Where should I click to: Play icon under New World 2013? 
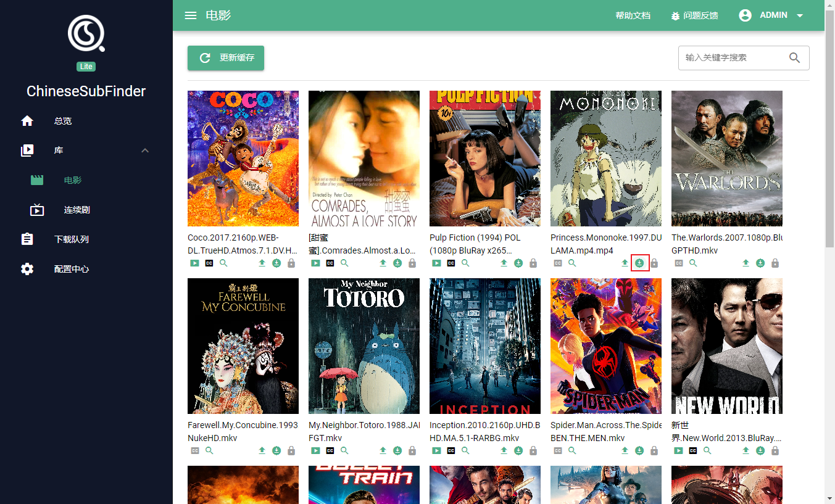tap(678, 450)
